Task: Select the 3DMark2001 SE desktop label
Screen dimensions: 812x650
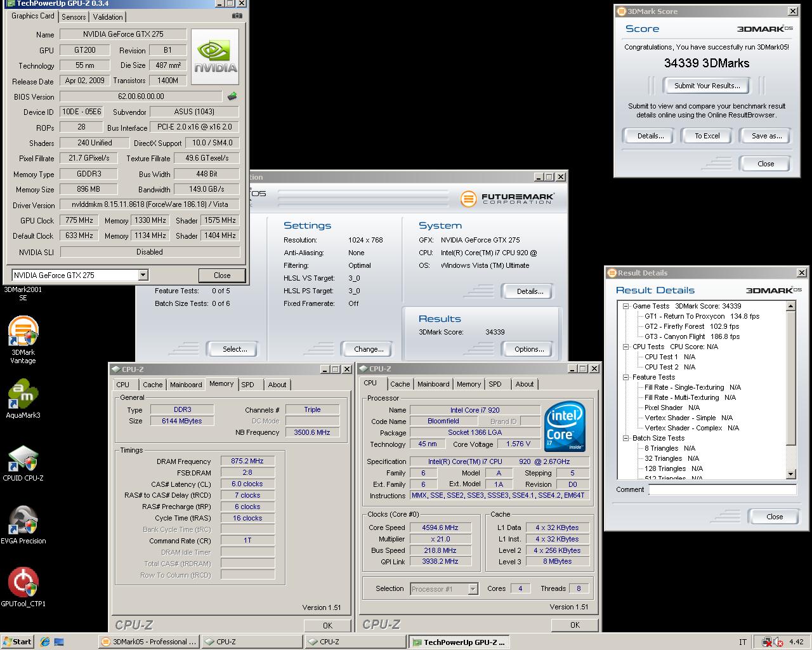Action: pos(23,293)
